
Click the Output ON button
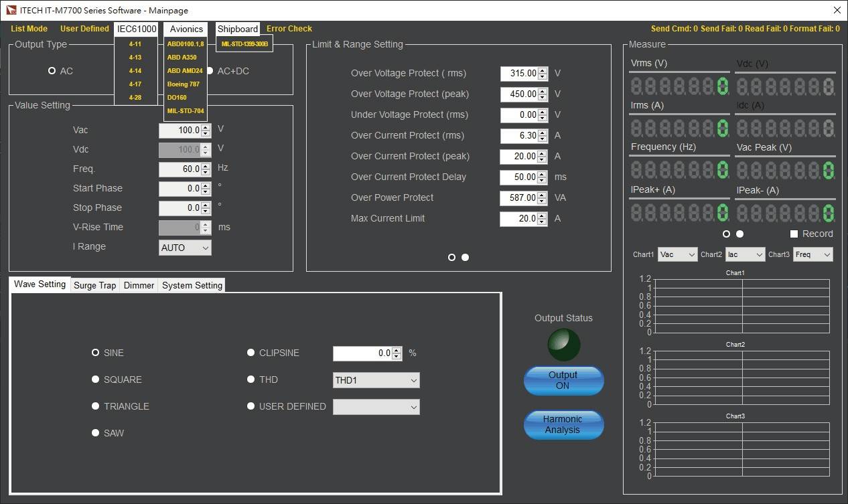563,380
